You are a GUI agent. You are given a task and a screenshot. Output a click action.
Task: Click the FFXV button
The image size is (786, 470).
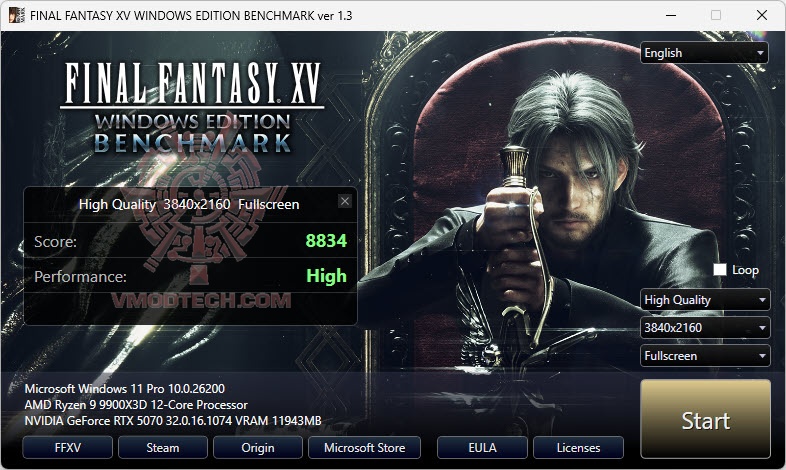click(68, 447)
